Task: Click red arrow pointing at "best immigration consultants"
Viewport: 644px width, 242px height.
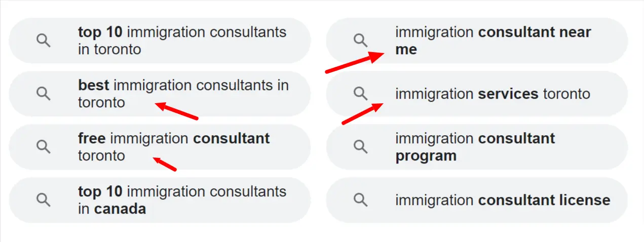Action: pos(176,111)
